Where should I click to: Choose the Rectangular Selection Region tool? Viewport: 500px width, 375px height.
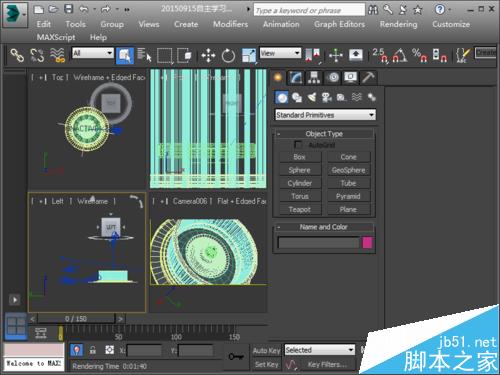coord(165,55)
